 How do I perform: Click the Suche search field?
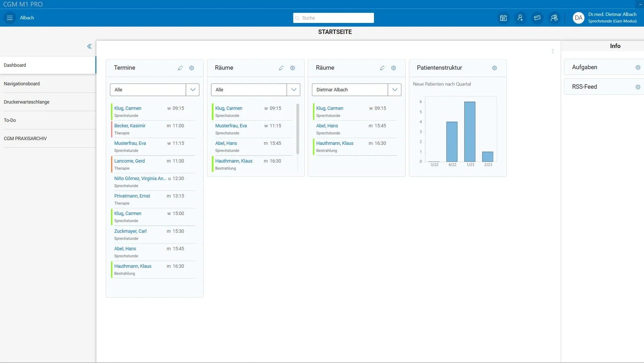(333, 18)
